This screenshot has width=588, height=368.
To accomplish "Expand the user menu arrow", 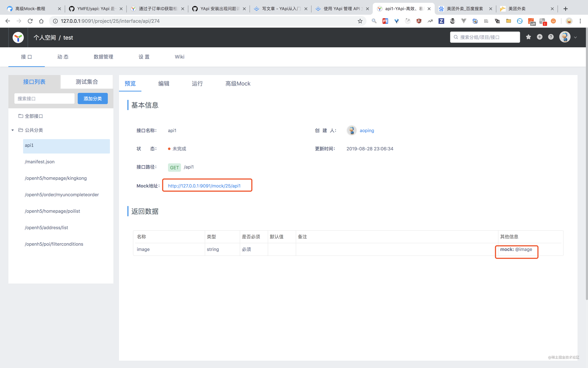I will click(575, 37).
